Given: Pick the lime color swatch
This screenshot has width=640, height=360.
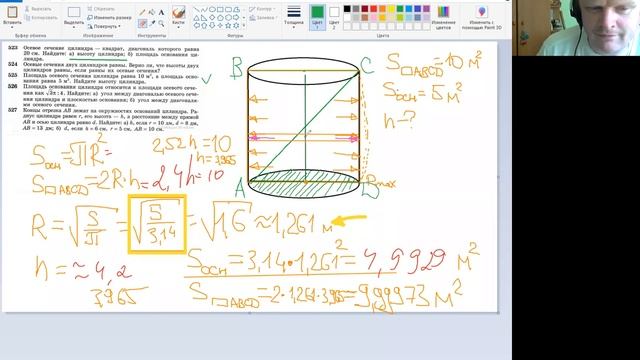Looking at the screenshot, I should [400, 18].
